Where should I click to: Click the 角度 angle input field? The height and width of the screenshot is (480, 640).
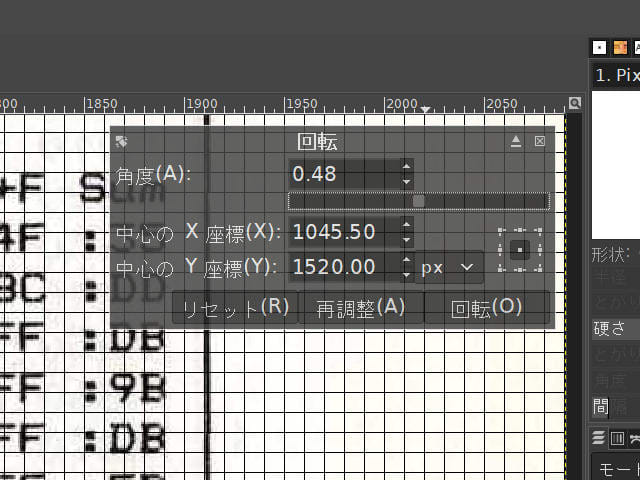pos(342,174)
